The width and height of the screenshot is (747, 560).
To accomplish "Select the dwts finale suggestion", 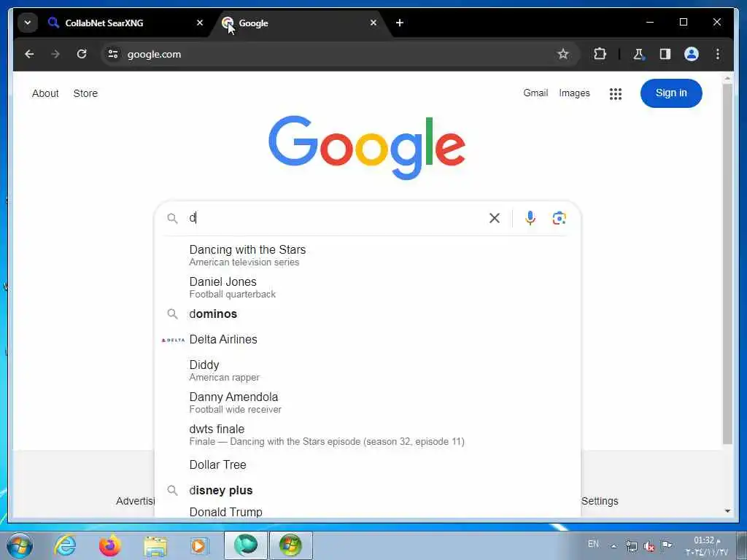I will 368,435.
